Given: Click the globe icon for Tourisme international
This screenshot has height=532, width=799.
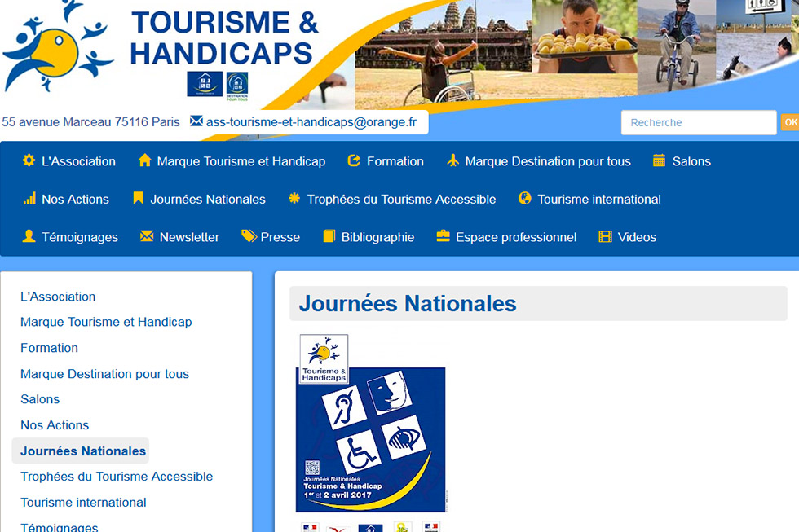Looking at the screenshot, I should [524, 199].
